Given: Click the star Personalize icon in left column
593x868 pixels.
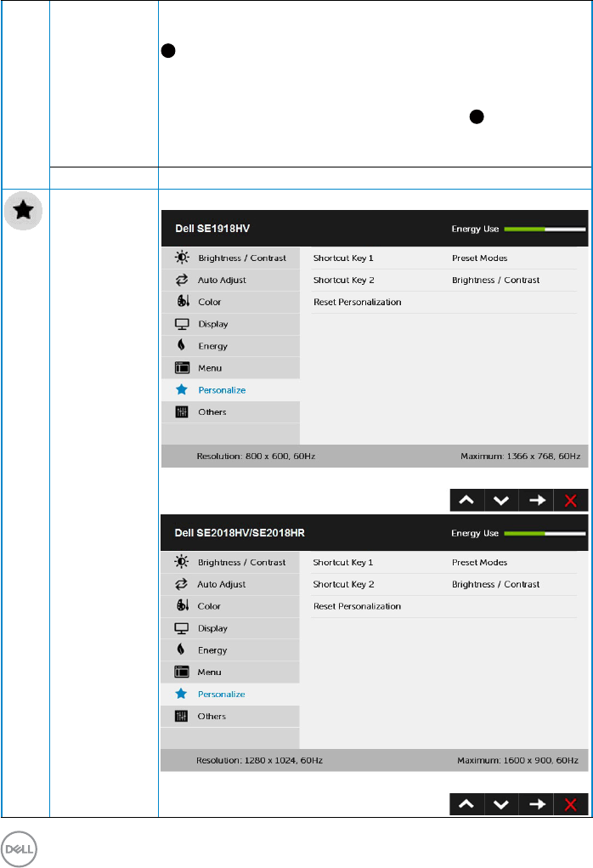Looking at the screenshot, I should coord(23,211).
